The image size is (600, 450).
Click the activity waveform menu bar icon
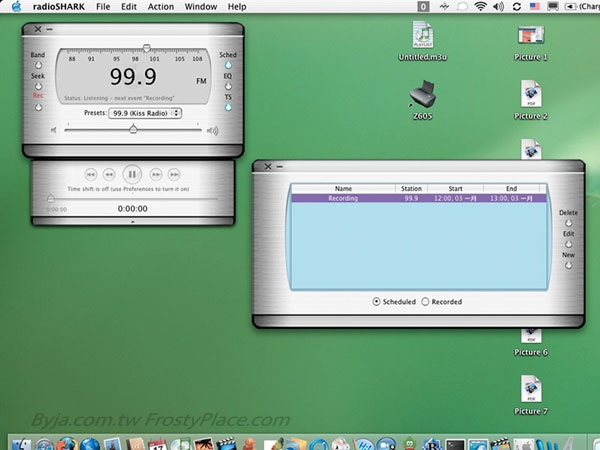pos(444,7)
